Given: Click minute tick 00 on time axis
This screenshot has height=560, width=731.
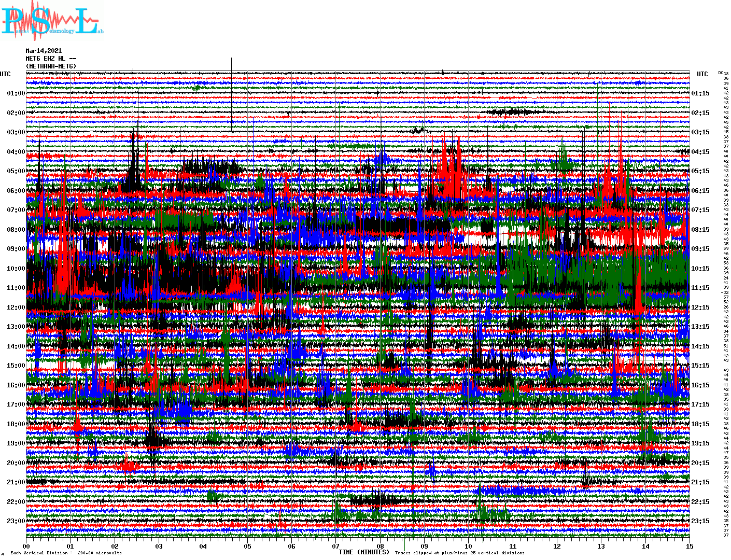Looking at the screenshot, I should pyautogui.click(x=26, y=547).
